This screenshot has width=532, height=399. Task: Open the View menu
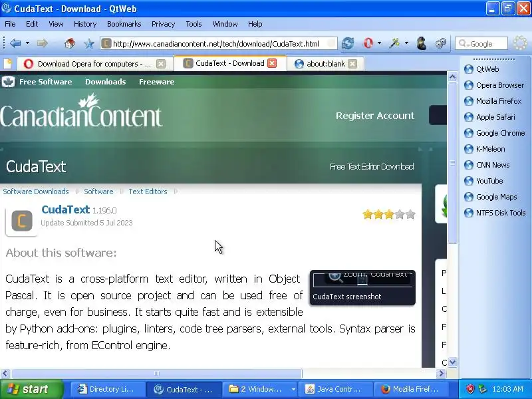point(56,24)
